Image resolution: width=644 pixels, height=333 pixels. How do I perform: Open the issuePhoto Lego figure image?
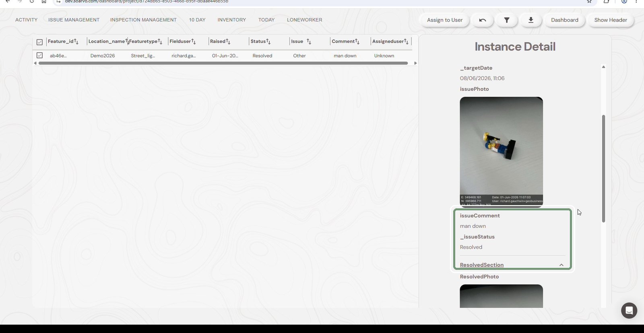(502, 152)
